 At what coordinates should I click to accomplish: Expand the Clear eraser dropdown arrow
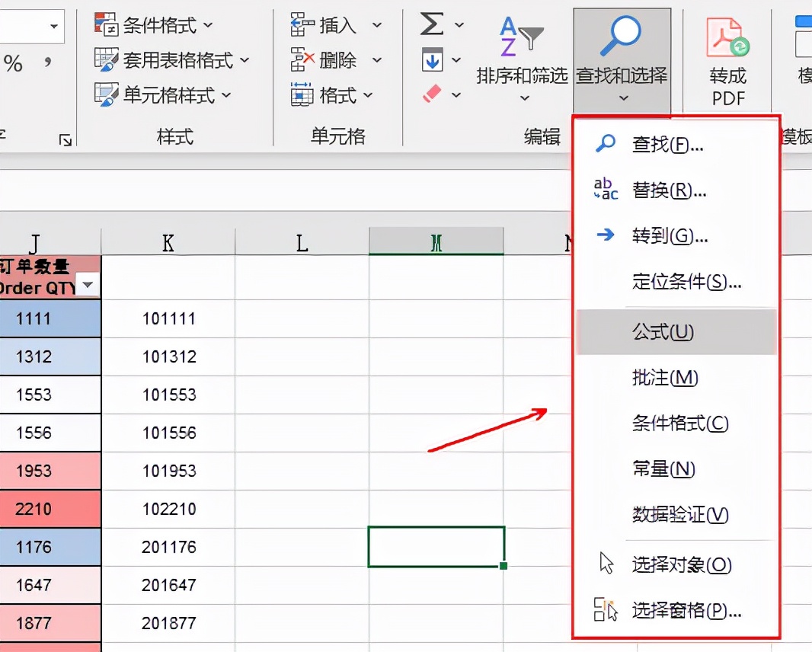pos(456,94)
